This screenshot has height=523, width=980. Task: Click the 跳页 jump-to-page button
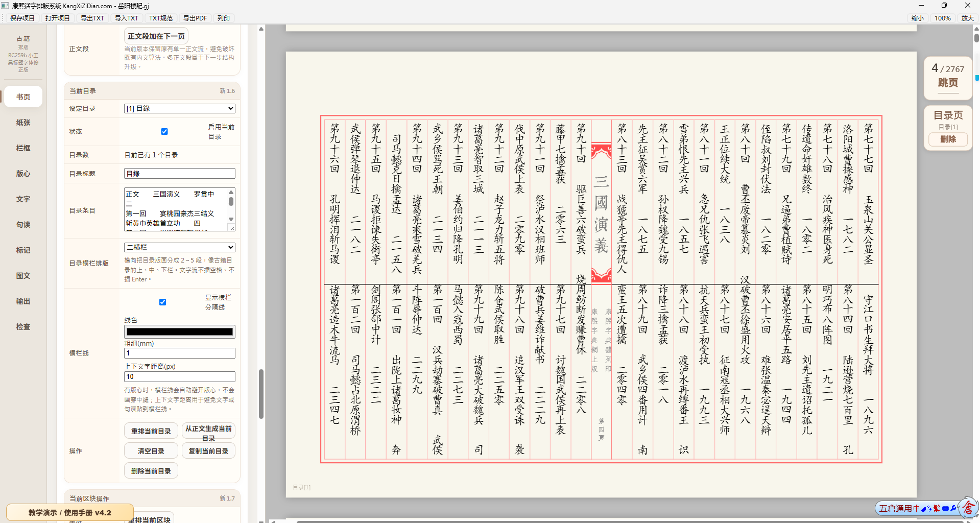coord(948,83)
